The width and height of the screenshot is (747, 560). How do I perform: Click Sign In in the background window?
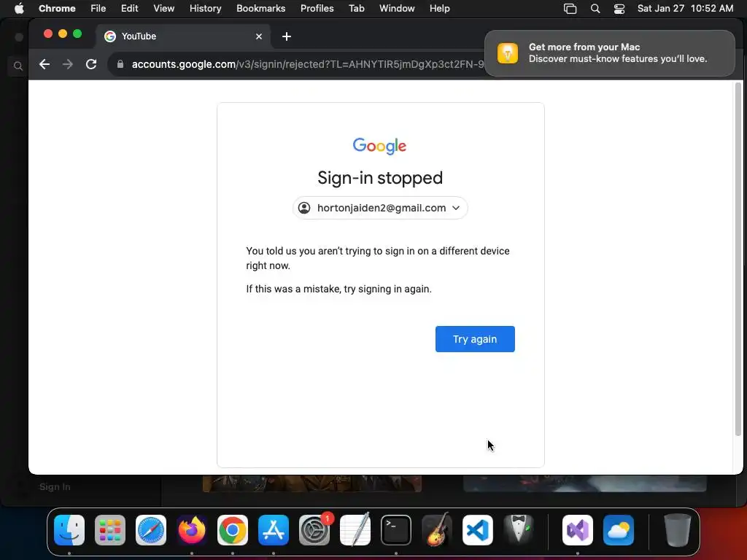pyautogui.click(x=55, y=486)
